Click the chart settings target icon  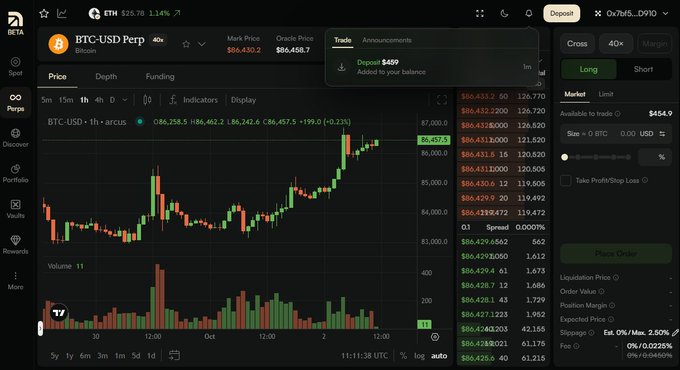tap(435, 337)
